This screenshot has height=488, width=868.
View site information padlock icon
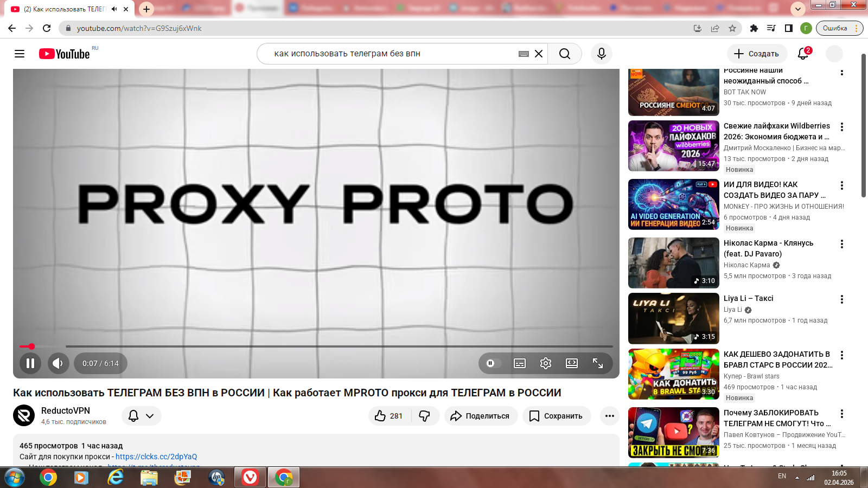[x=68, y=28]
